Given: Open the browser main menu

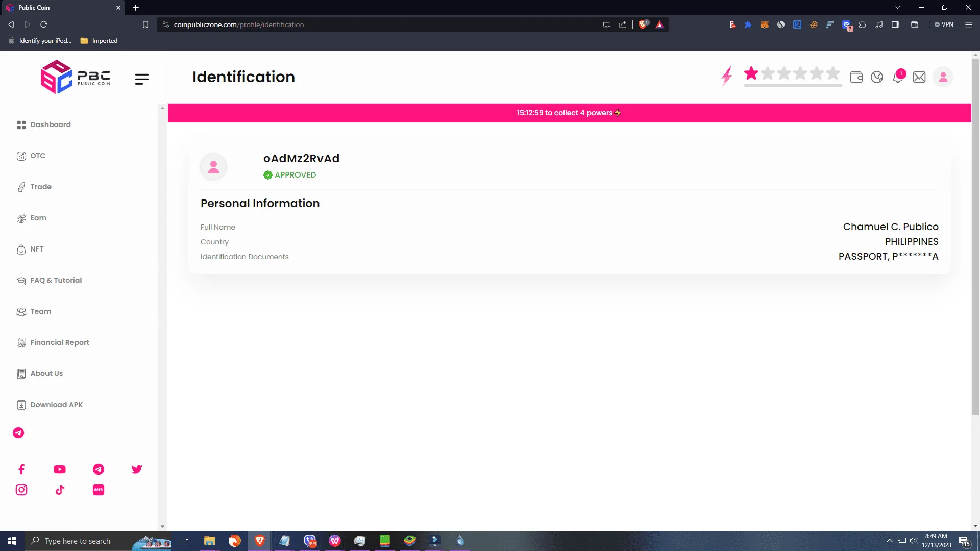Looking at the screenshot, I should [969, 24].
